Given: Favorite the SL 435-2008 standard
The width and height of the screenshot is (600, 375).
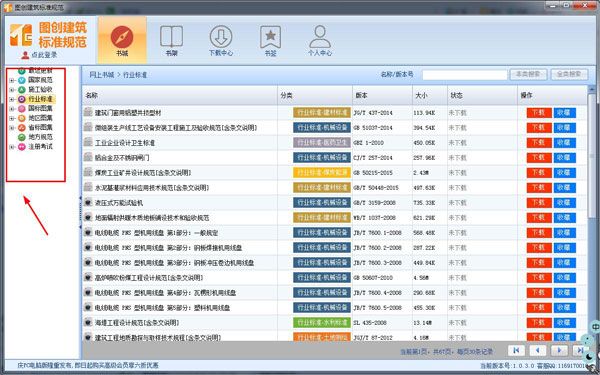Looking at the screenshot, I should point(564,323).
